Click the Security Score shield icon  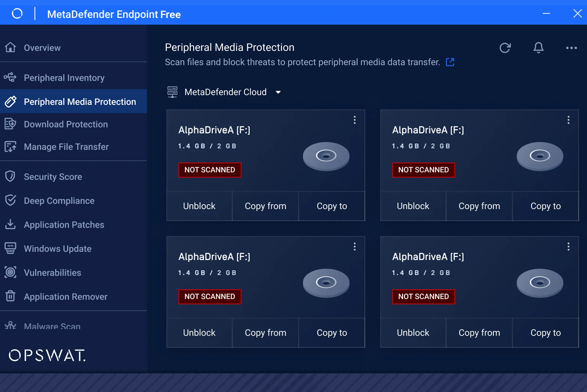[10, 177]
